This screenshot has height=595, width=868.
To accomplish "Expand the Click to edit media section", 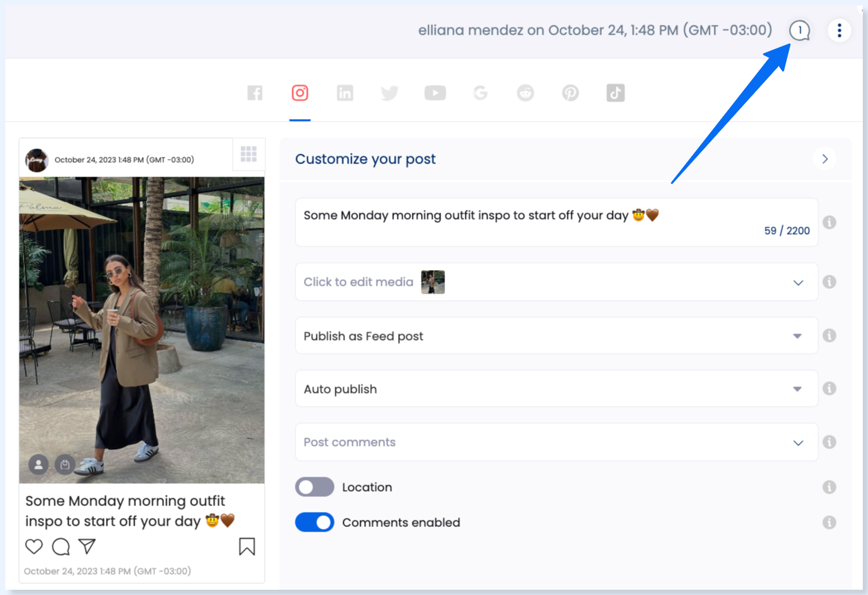I will 557,282.
